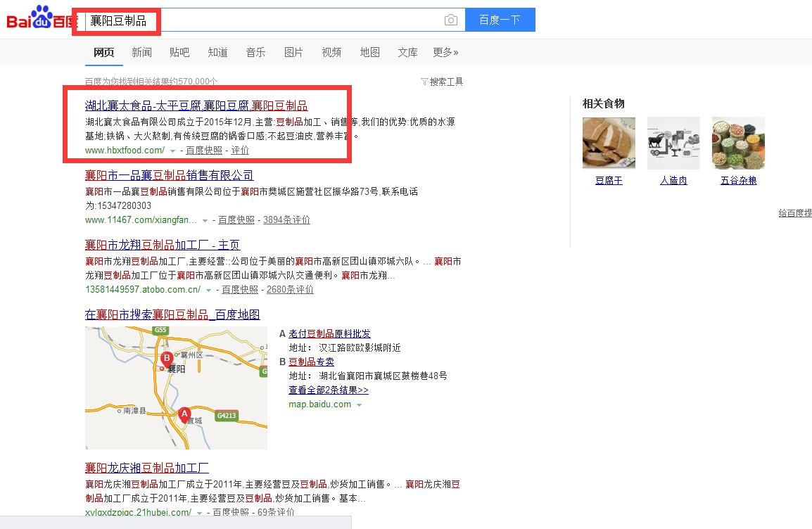The image size is (812, 529).
Task: Click the 百度一下 search button
Action: 500,20
